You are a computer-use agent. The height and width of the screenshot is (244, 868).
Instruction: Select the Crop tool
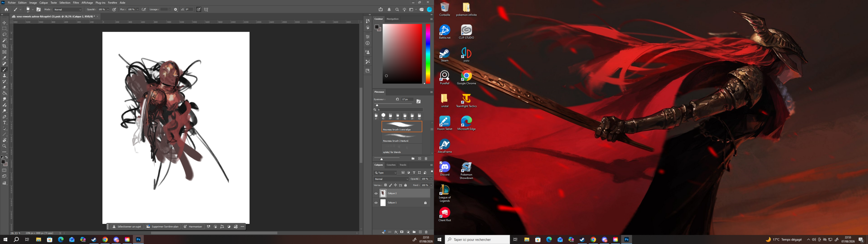click(5, 46)
